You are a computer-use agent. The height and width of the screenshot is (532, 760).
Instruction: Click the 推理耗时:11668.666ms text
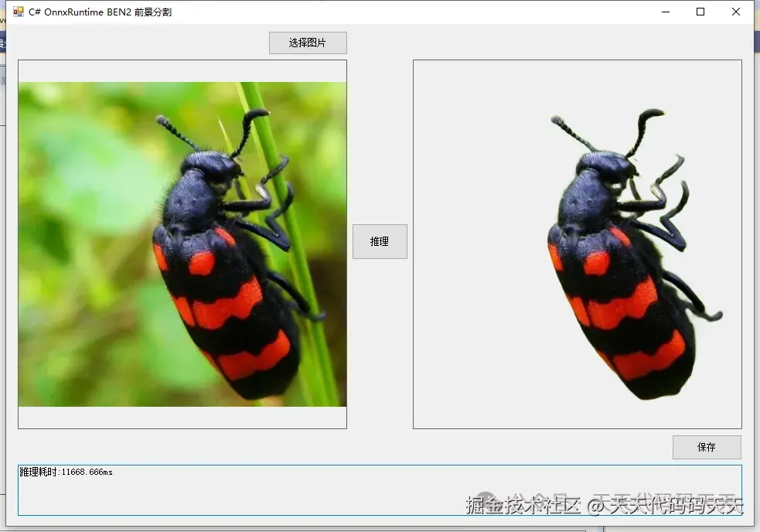click(66, 472)
